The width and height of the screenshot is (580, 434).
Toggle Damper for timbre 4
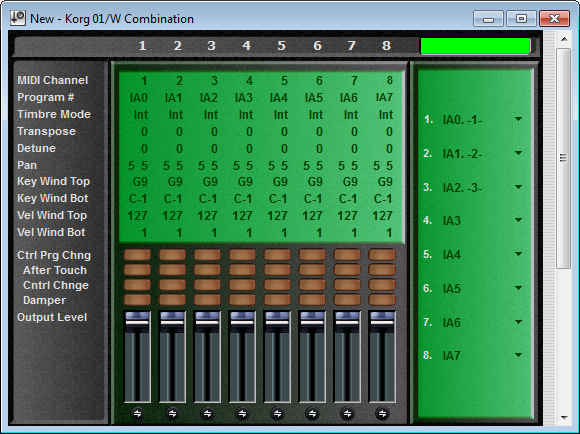[242, 299]
